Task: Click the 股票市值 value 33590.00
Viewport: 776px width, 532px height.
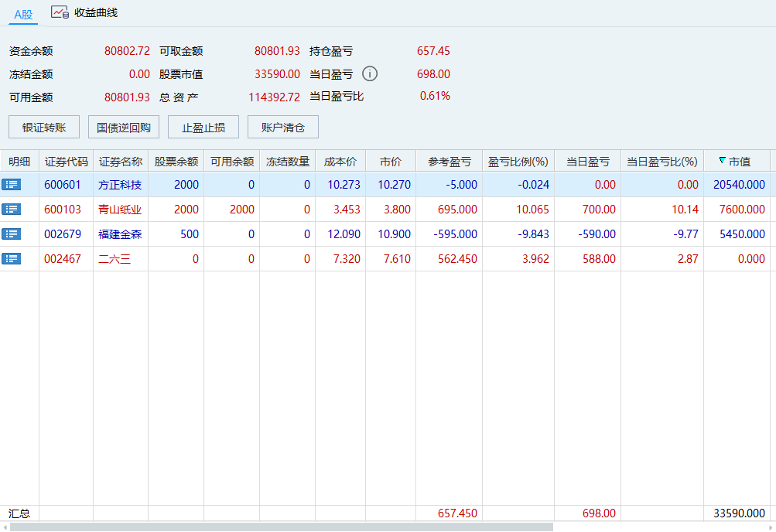Action: (x=277, y=73)
